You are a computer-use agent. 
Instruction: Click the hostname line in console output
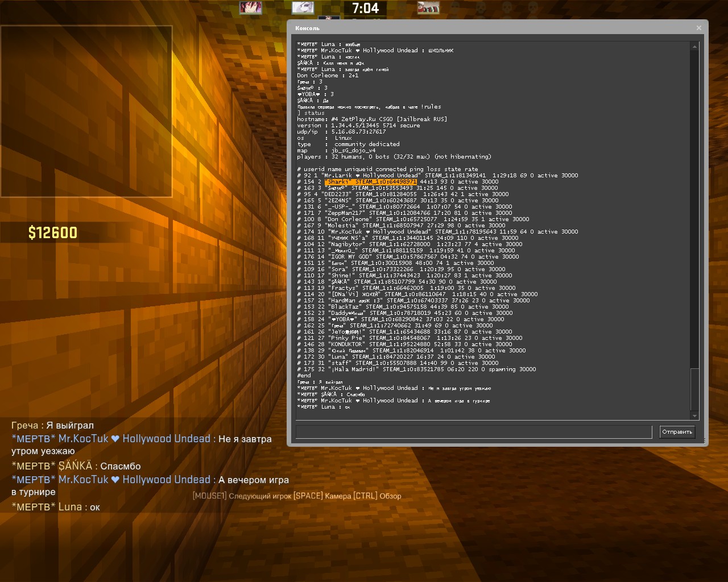point(372,119)
